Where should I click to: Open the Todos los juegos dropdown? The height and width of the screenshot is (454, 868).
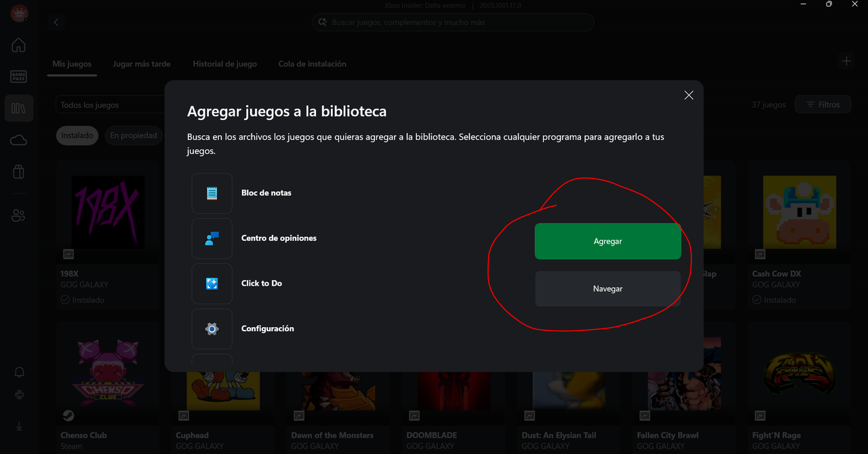click(x=111, y=105)
